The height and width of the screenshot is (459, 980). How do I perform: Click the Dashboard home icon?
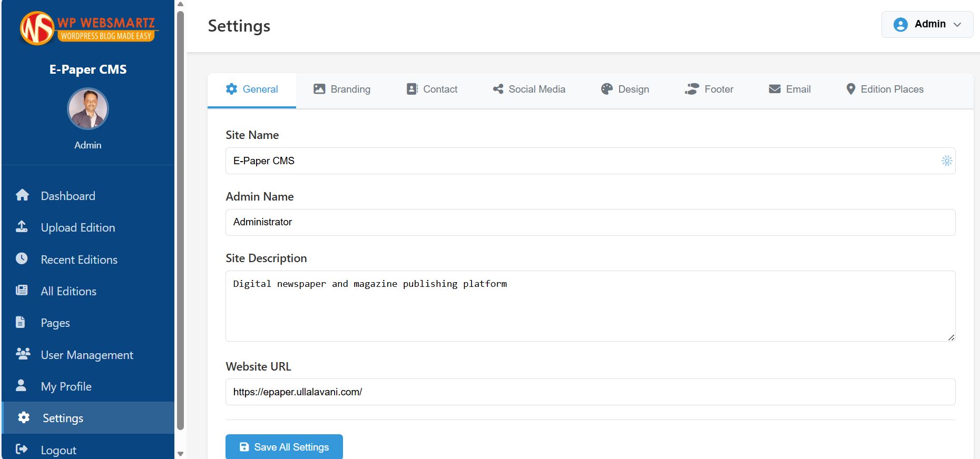[22, 195]
